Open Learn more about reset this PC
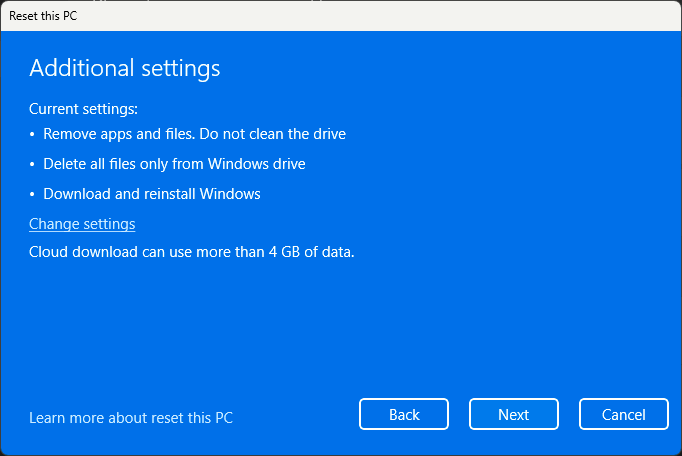 point(131,418)
